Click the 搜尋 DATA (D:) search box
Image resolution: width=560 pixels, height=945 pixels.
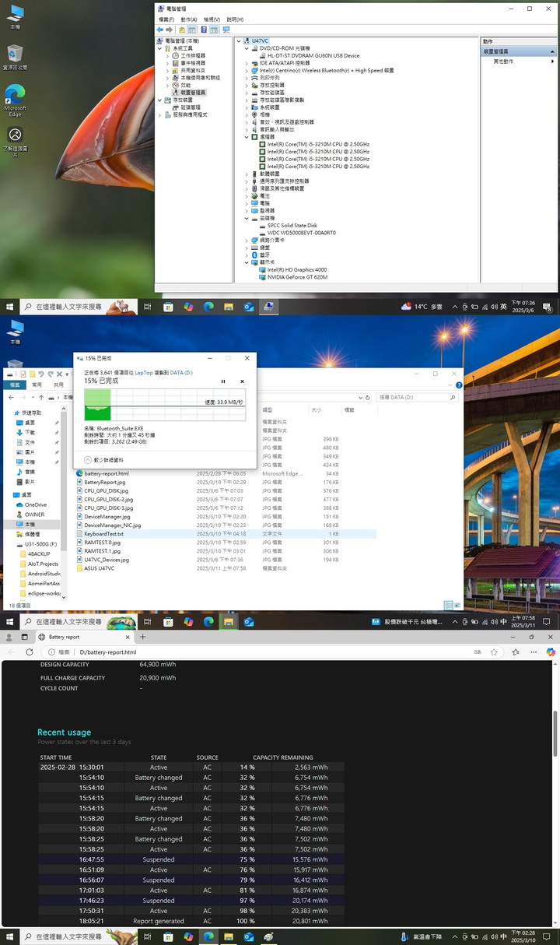click(417, 397)
